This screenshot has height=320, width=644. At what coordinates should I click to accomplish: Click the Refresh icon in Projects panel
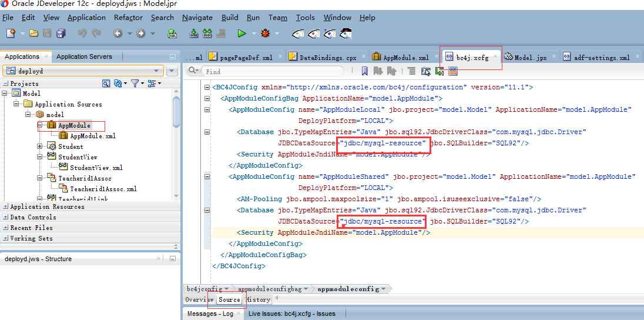click(118, 84)
